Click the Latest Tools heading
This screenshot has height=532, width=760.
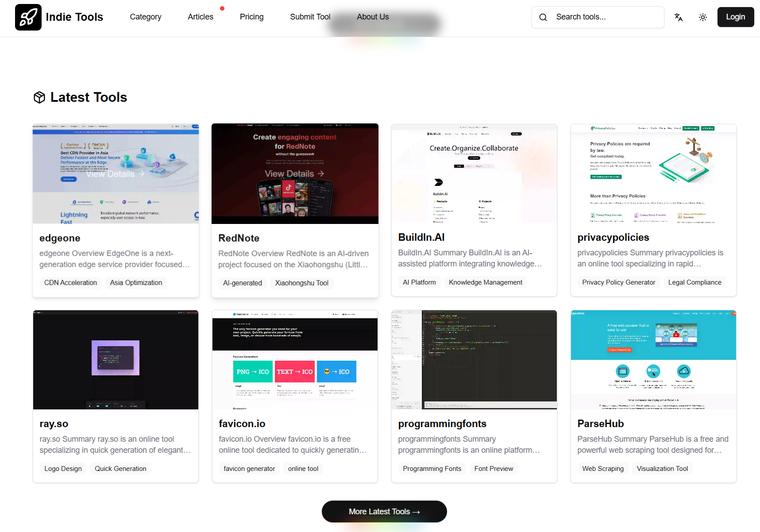pos(89,97)
